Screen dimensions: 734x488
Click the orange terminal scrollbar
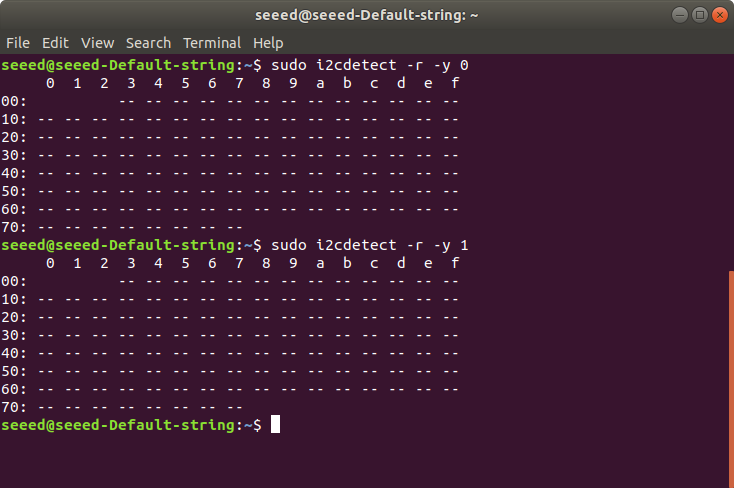pos(731,379)
